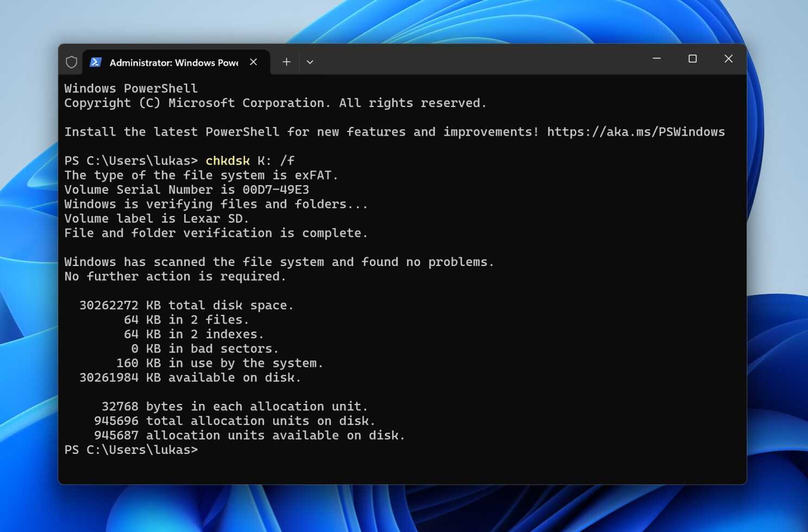Click '0 KB in bad sectors.' line
Image resolution: width=808 pixels, height=532 pixels.
[x=205, y=349]
